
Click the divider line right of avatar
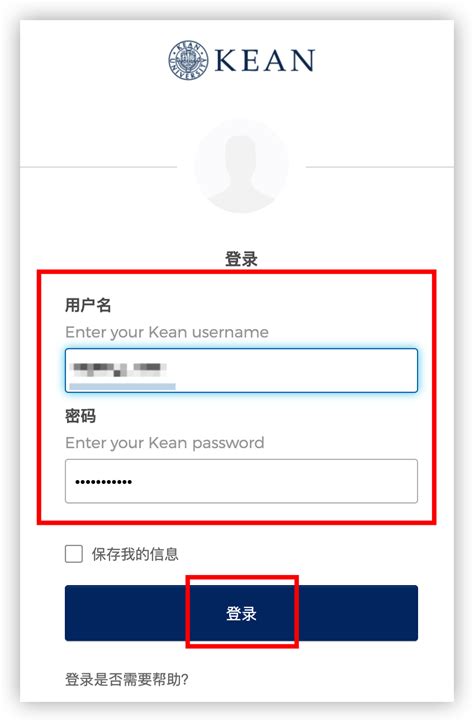[380, 167]
